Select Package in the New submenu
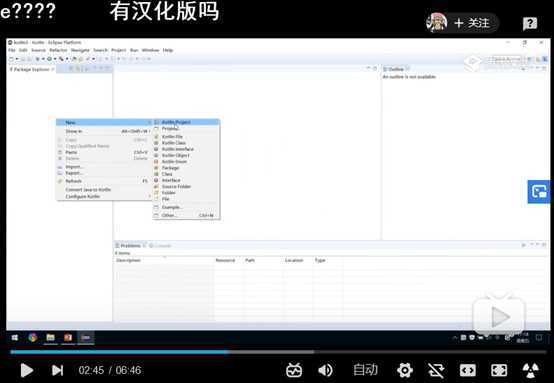Image resolution: width=554 pixels, height=383 pixels. pos(186,168)
